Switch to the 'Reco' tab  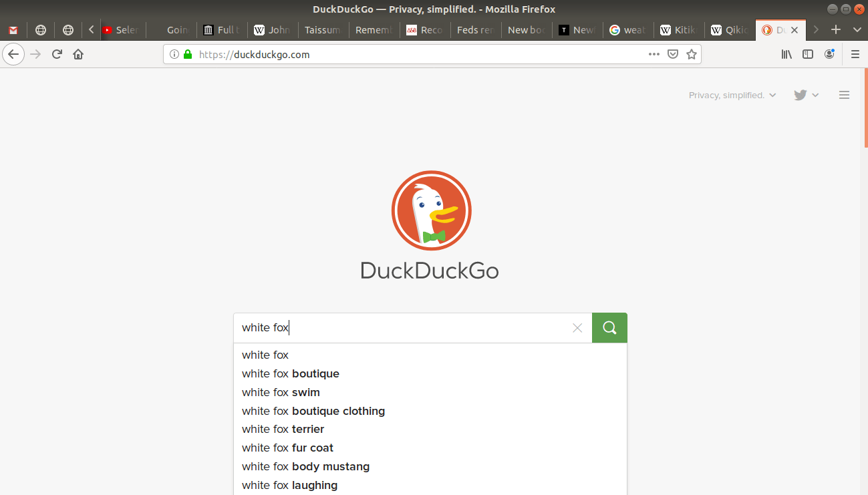coord(426,30)
